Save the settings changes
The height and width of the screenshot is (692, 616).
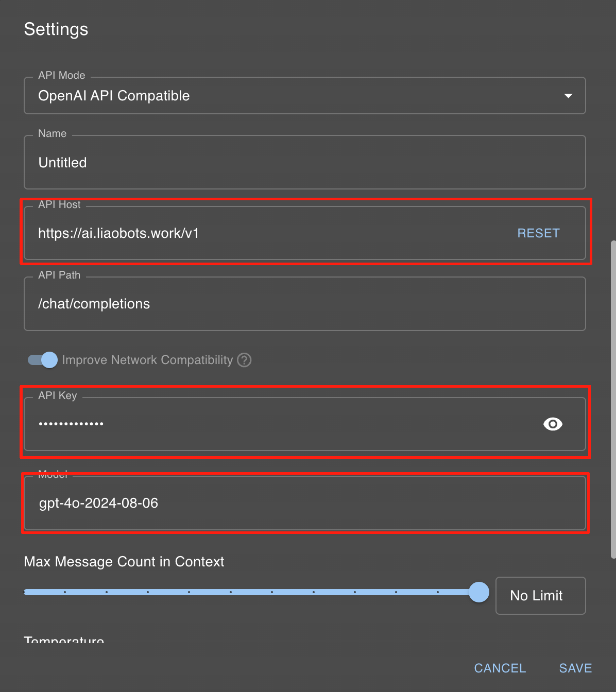(x=575, y=668)
